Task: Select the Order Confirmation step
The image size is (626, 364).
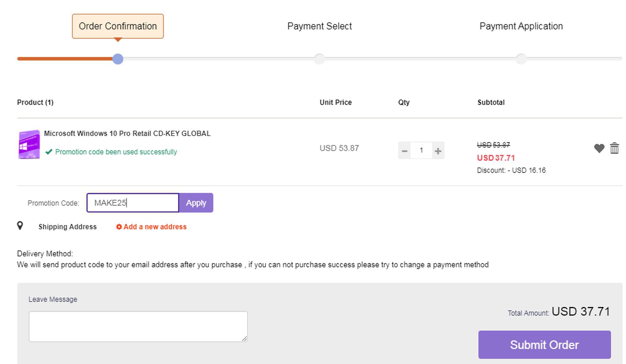Action: 118,26
